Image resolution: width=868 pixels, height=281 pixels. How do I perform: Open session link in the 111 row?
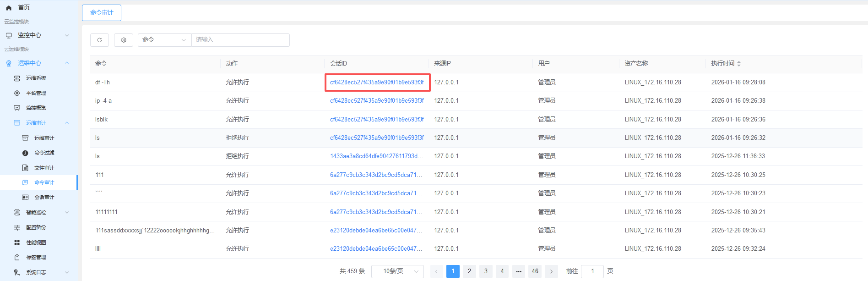point(376,175)
